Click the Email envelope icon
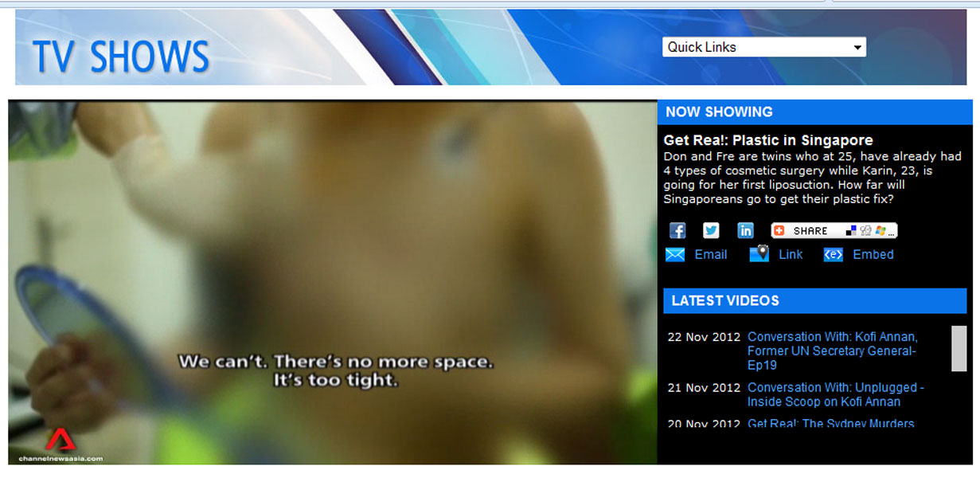This screenshot has width=980, height=478. (675, 255)
